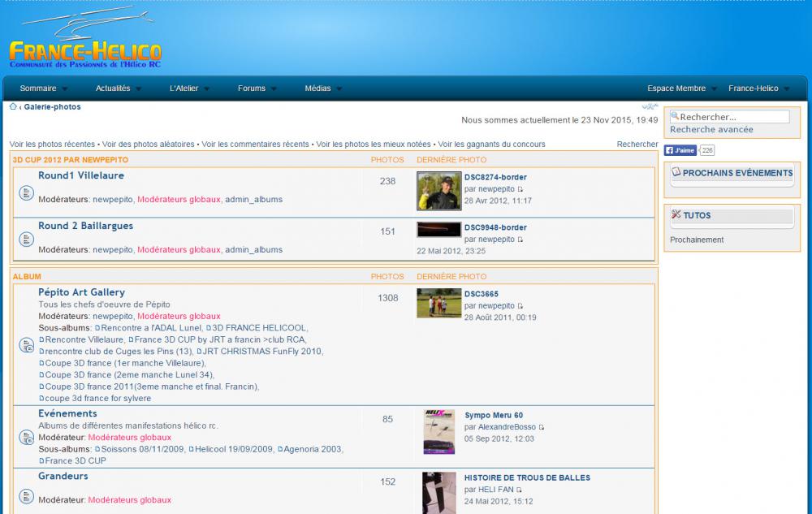The width and height of the screenshot is (812, 514).
Task: Open the Forums dropdown menu
Action: (x=257, y=89)
